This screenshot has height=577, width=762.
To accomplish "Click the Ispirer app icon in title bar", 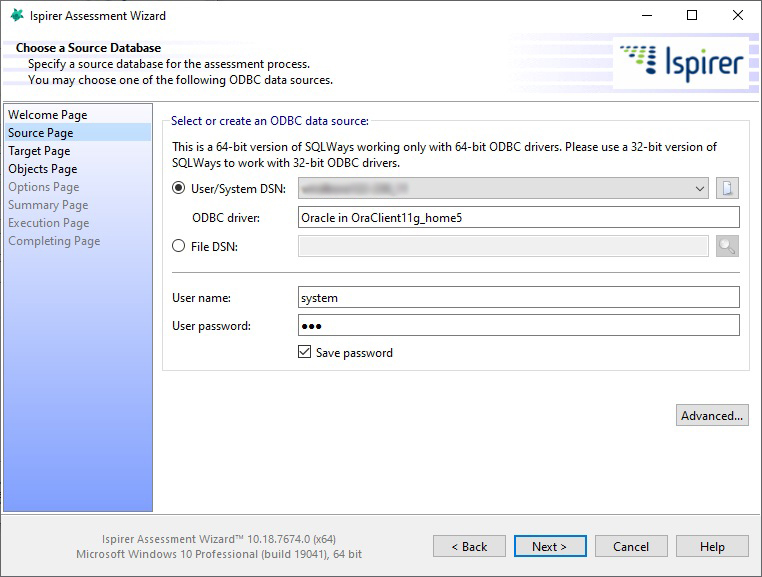I will [x=17, y=16].
